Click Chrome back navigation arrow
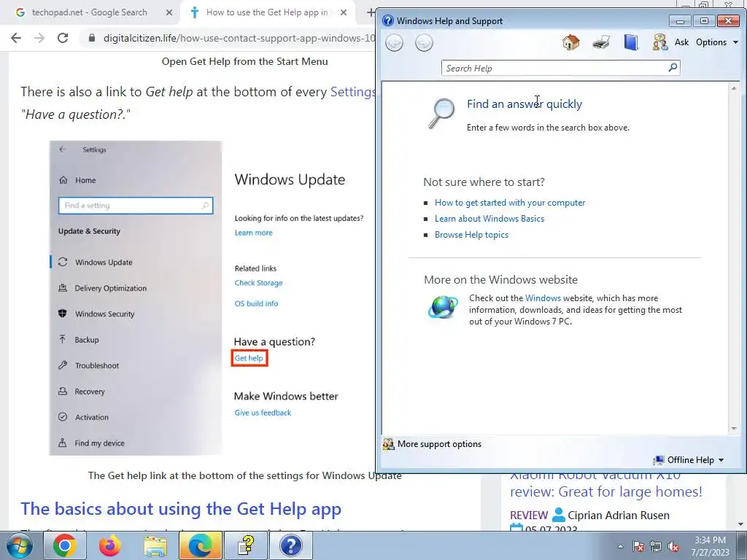747x560 pixels. pos(16,38)
